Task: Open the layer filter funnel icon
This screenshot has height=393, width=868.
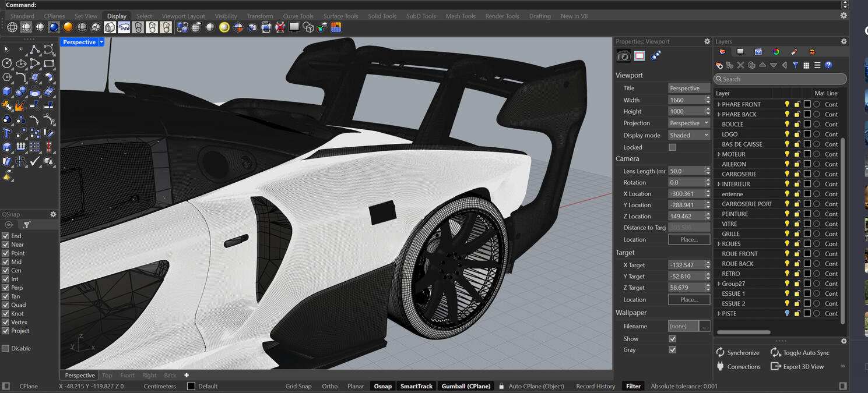Action: 795,65
